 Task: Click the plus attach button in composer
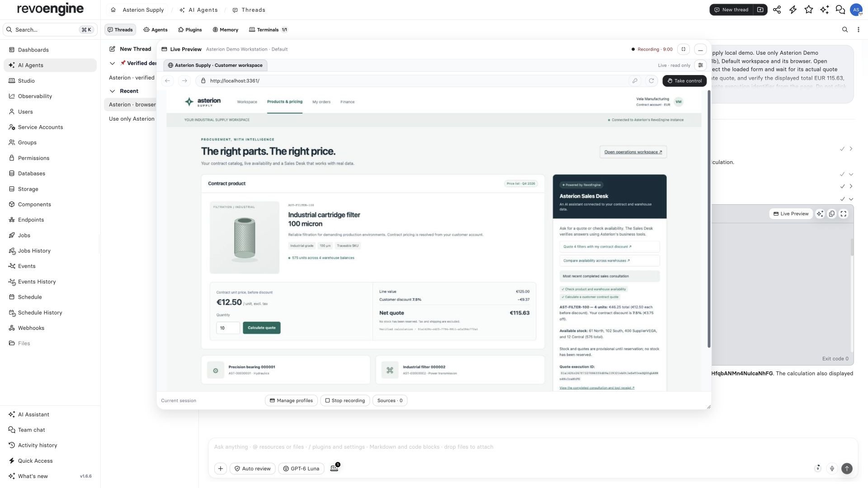point(221,469)
